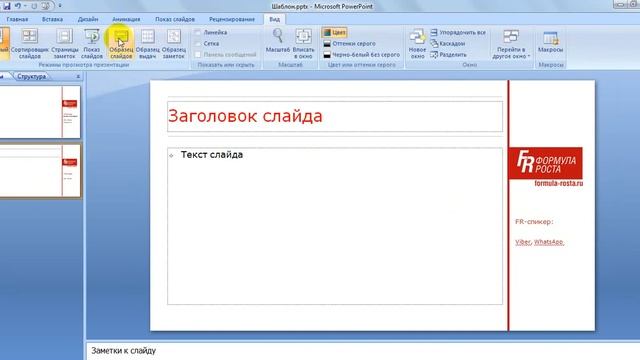This screenshot has width=640, height=360.
Task: Click the FR-спикер: text line
Action: pos(534,222)
